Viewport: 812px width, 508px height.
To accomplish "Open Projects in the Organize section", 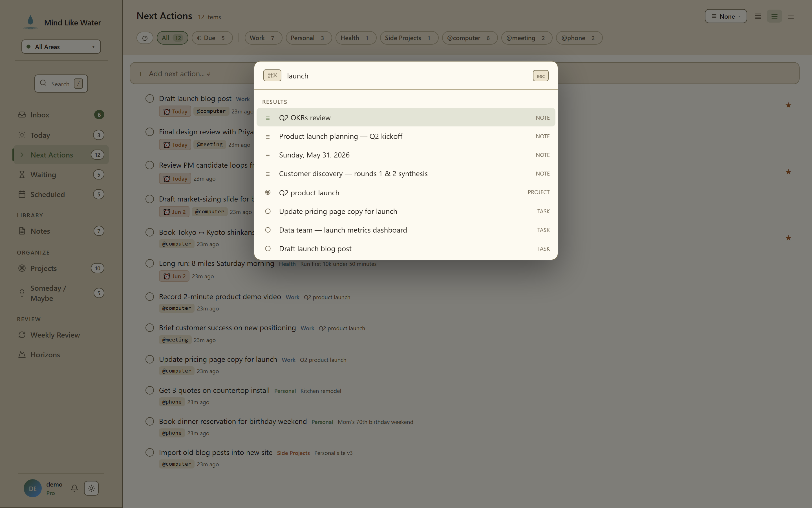I will 61,268.
